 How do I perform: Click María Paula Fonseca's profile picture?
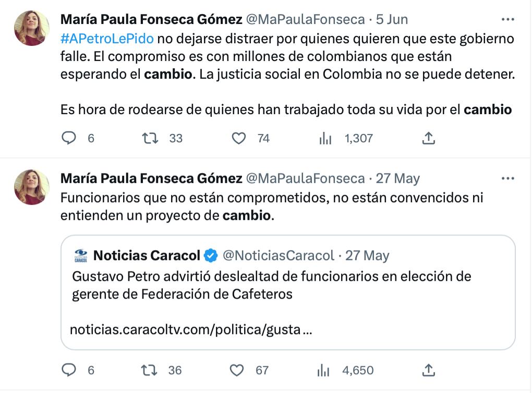[31, 27]
